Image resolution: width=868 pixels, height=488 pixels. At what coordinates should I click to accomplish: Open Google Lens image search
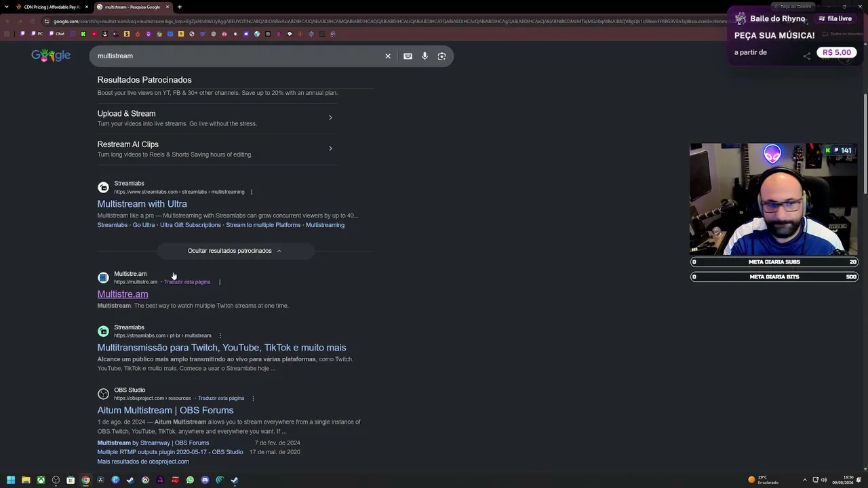(441, 56)
